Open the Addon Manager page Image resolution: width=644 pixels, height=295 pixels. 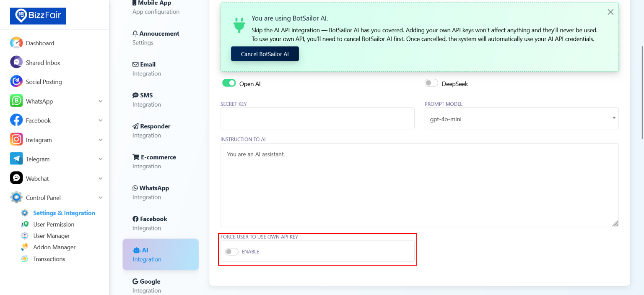(55, 247)
